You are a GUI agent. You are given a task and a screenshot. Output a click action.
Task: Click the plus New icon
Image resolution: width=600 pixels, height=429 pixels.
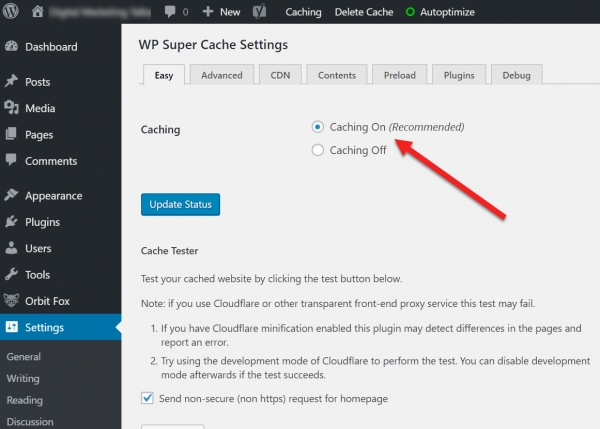click(208, 11)
